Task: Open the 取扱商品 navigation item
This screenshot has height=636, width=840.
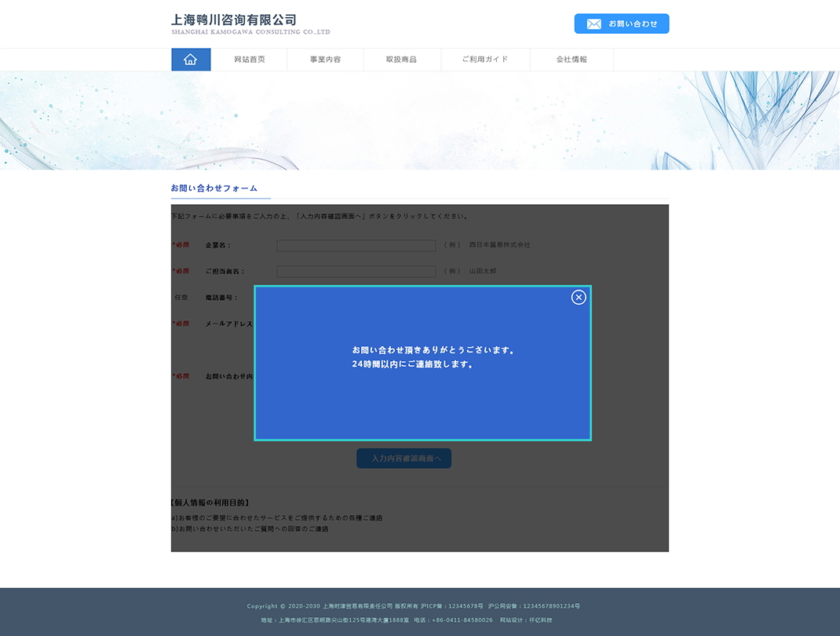Action: [x=401, y=60]
